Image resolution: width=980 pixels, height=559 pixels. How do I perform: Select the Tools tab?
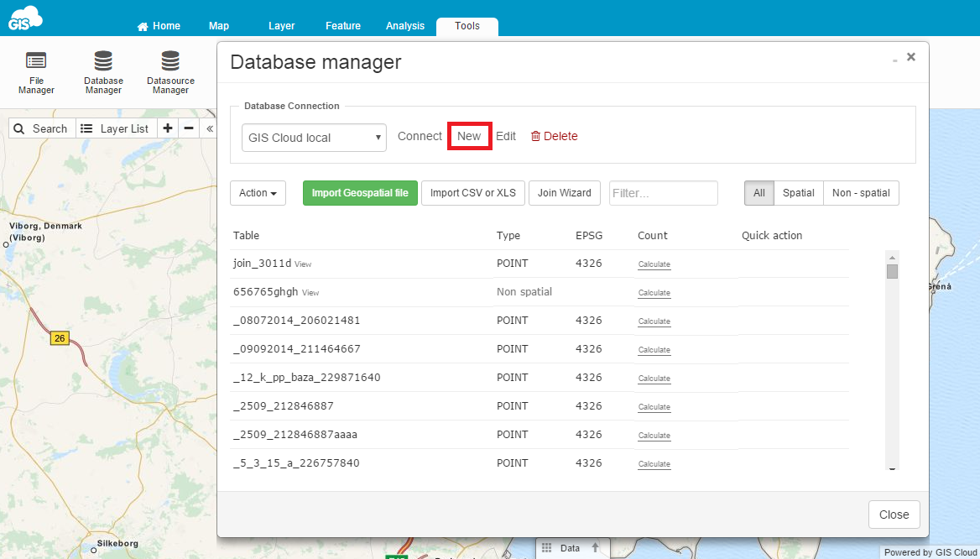tap(467, 26)
